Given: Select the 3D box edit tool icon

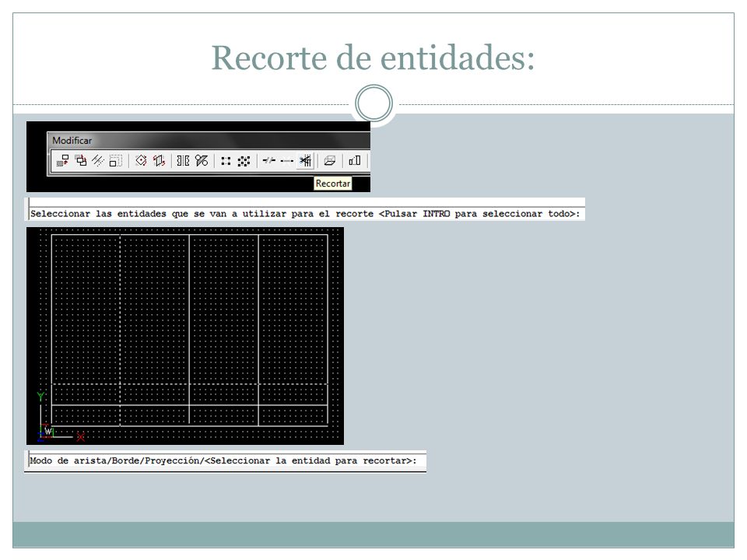Looking at the screenshot, I should [330, 161].
